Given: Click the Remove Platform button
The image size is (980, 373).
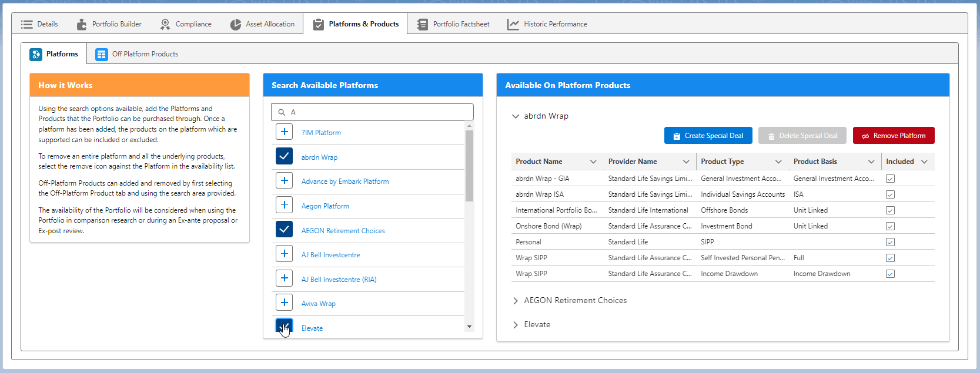Looking at the screenshot, I should point(893,136).
